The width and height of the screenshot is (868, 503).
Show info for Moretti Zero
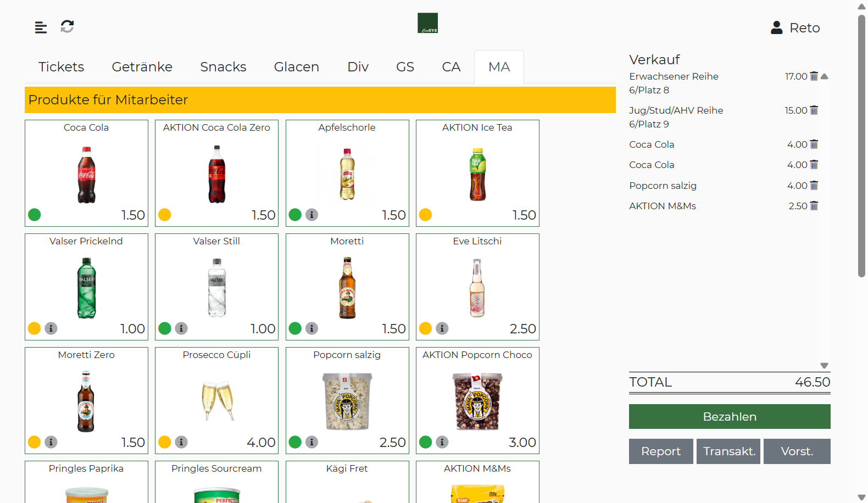tap(51, 442)
